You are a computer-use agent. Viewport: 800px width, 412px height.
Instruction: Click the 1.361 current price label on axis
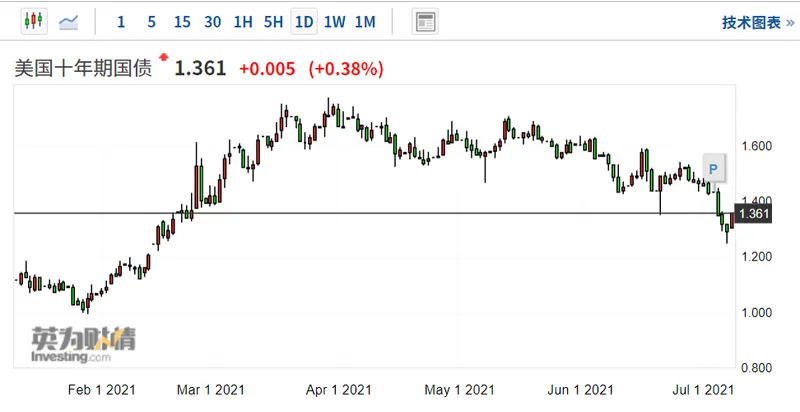(x=752, y=213)
